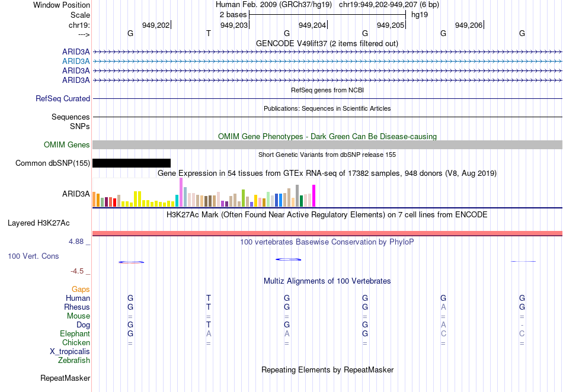Click the Zebrafish species label
Viewport: 563px width, 392px height.
[74, 361]
